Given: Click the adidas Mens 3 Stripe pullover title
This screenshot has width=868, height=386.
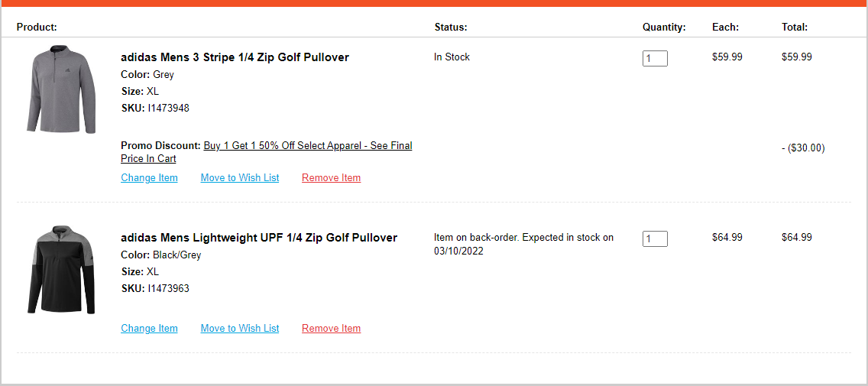Looking at the screenshot, I should [235, 57].
